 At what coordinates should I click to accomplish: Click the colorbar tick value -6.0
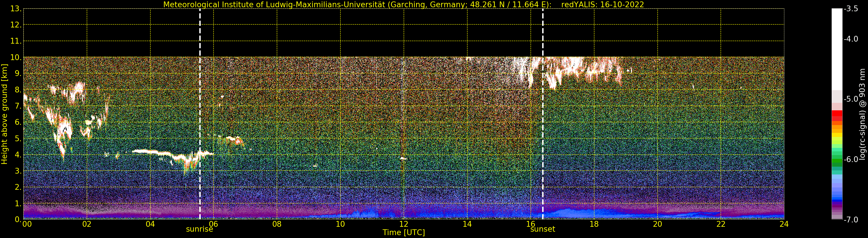click(x=851, y=159)
